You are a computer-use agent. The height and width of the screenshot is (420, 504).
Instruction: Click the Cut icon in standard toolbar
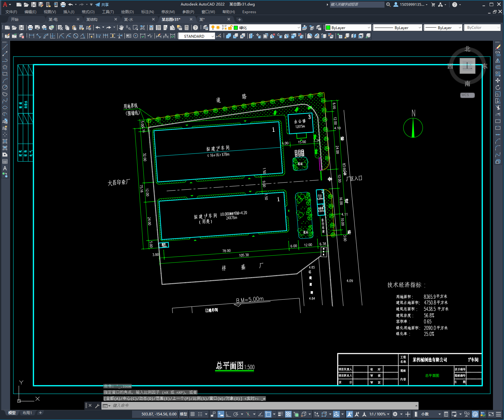pos(60,28)
